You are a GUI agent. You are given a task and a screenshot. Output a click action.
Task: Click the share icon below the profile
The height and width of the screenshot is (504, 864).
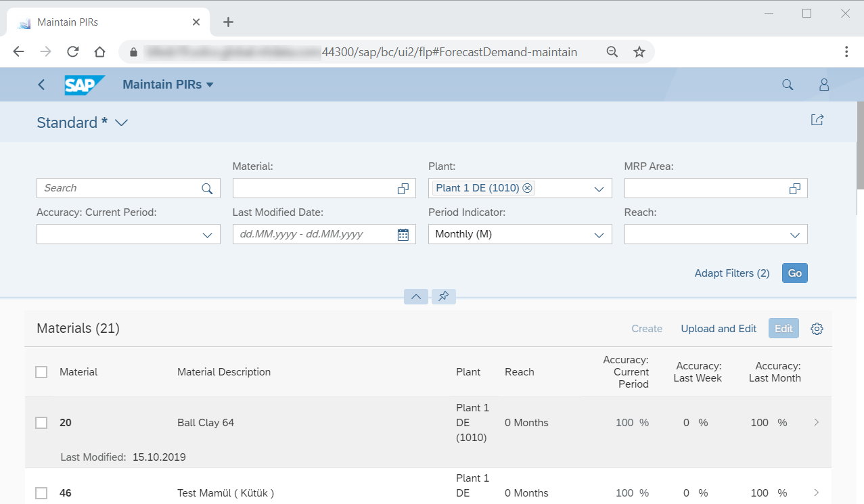tap(817, 119)
